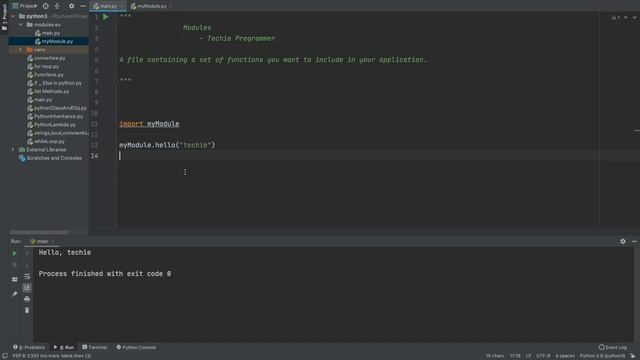Switch to main.py editor tab

(x=107, y=6)
